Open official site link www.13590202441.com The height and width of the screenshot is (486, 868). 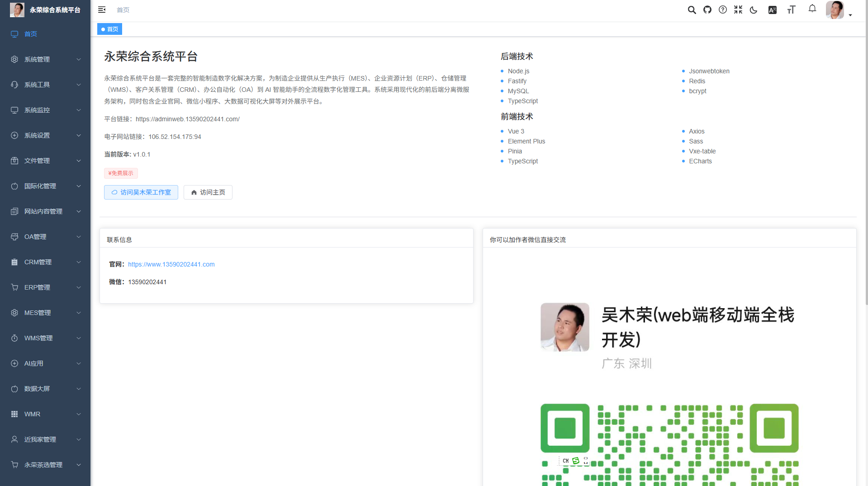(x=171, y=264)
